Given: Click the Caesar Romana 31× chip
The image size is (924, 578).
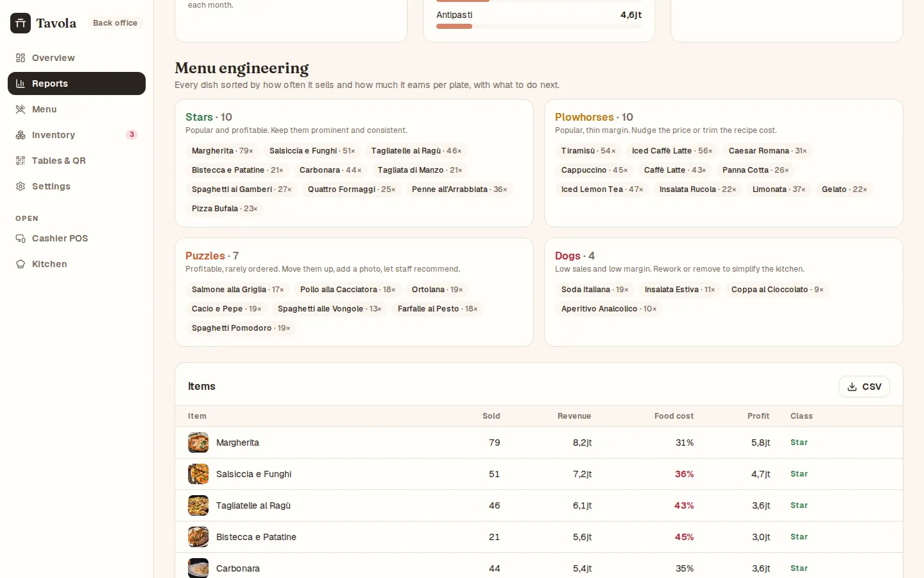Looking at the screenshot, I should pyautogui.click(x=768, y=151).
